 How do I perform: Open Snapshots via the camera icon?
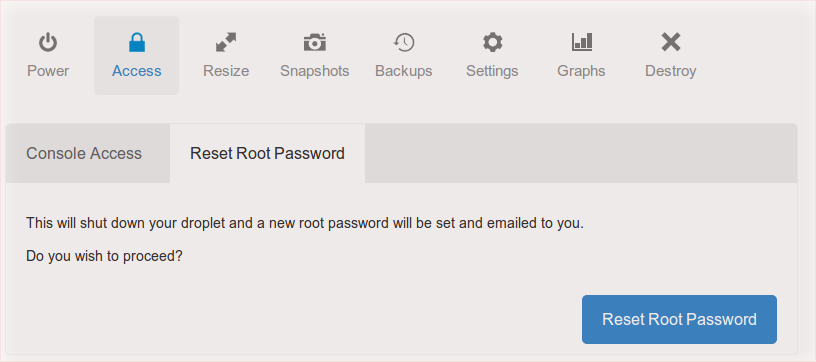pyautogui.click(x=315, y=42)
